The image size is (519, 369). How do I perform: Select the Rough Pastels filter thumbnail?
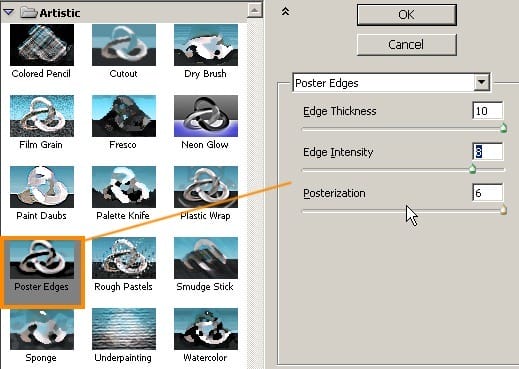124,258
